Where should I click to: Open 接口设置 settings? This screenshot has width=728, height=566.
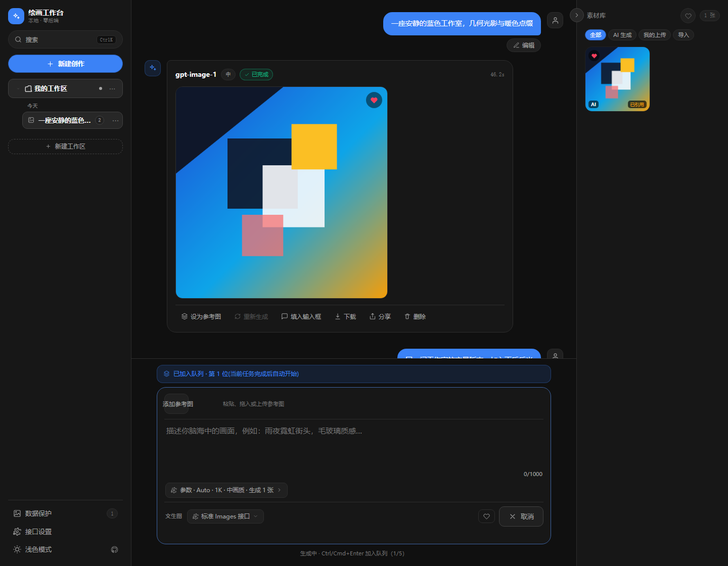click(65, 532)
